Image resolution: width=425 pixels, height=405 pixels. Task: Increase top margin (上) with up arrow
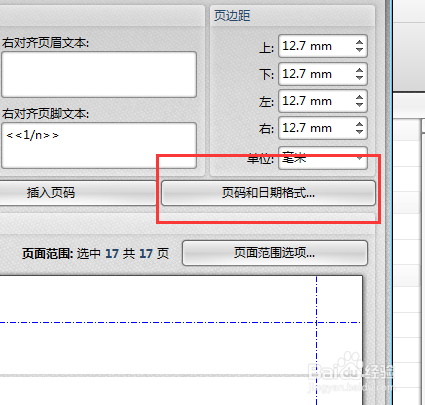coord(359,42)
